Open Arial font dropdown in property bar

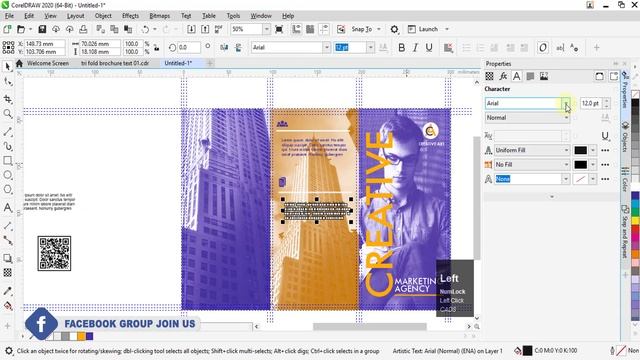tap(327, 48)
